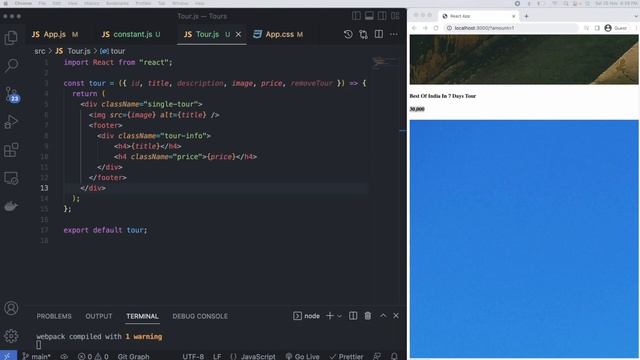Viewport: 640px width, 360px height.
Task: Switch to App.css editor tab
Action: pos(280,34)
